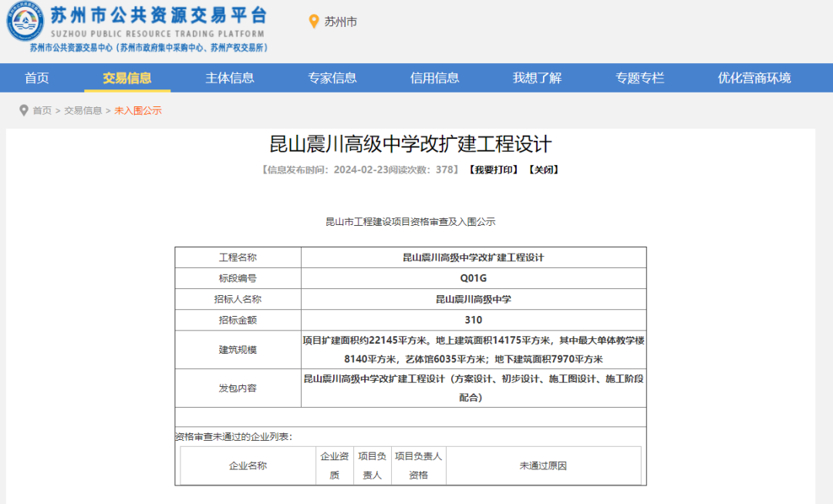
Task: Select the 交易信息 navigation tab
Action: [127, 78]
